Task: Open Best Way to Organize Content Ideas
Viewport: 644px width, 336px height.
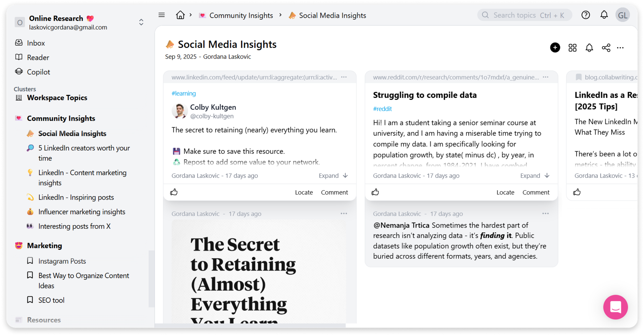Action: coord(84,280)
